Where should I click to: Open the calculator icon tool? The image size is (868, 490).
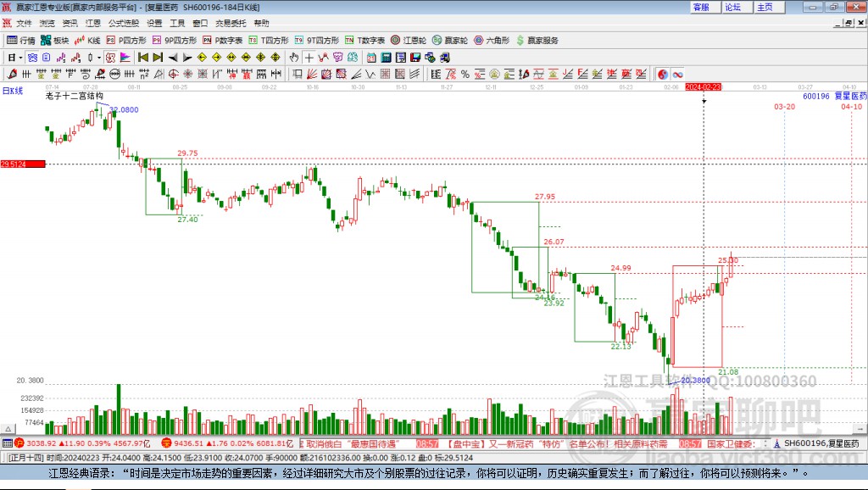pyautogui.click(x=386, y=58)
